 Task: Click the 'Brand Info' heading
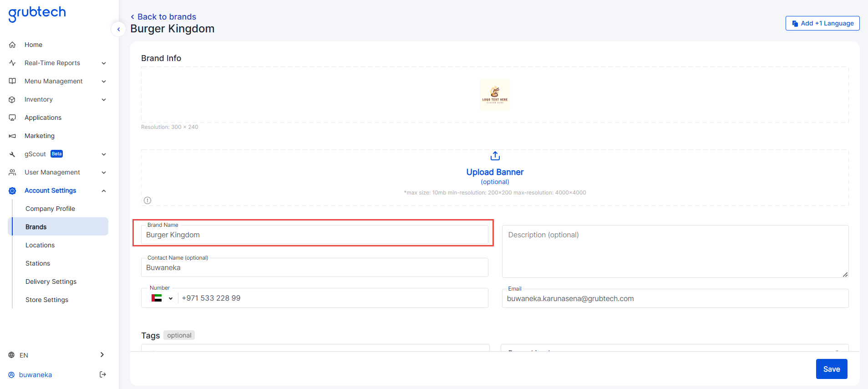pyautogui.click(x=161, y=58)
